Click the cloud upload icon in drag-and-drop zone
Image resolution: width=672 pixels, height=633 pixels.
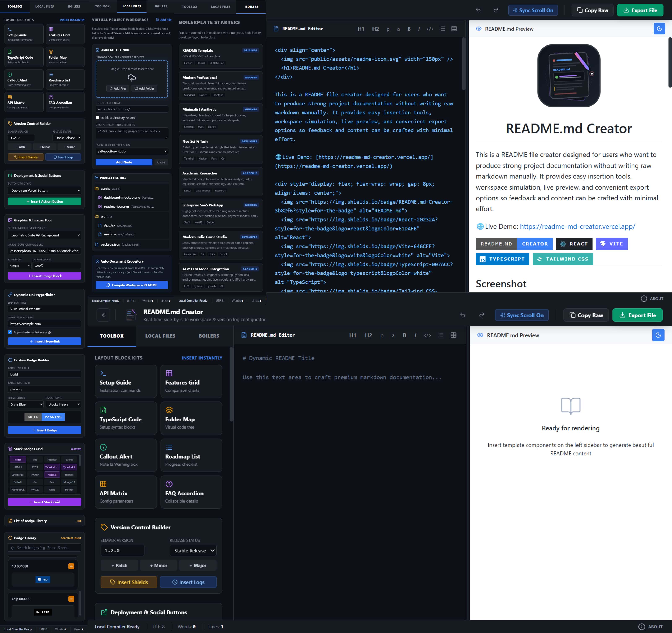pyautogui.click(x=132, y=78)
